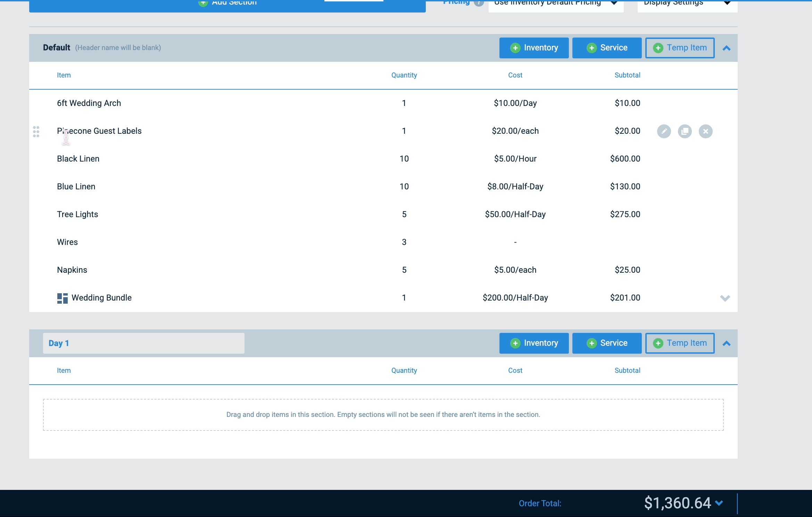Select the Napkins item
Screen dimensions: 812x517
72,270
